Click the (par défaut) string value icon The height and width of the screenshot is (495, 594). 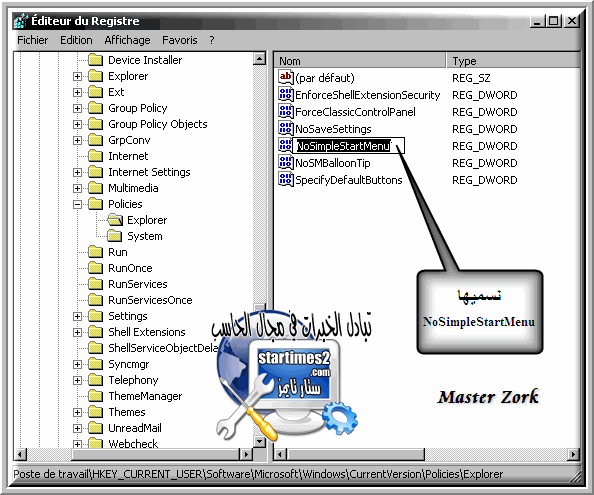point(286,77)
